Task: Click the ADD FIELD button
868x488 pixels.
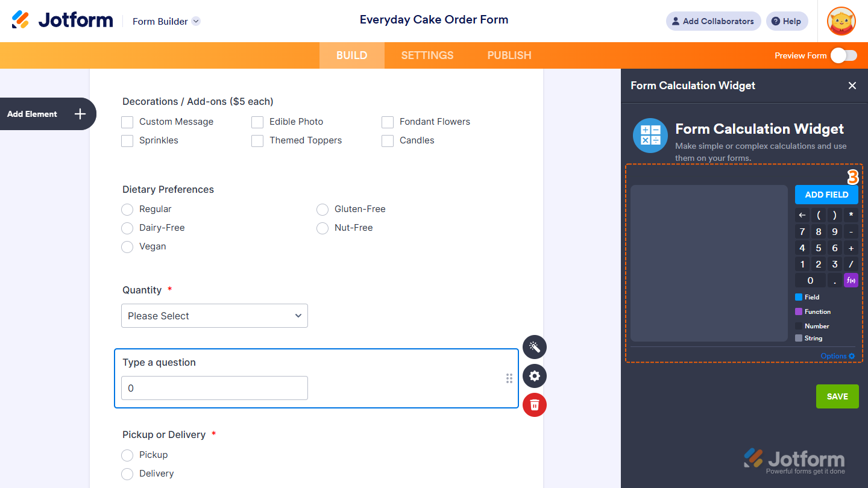Action: coord(826,194)
